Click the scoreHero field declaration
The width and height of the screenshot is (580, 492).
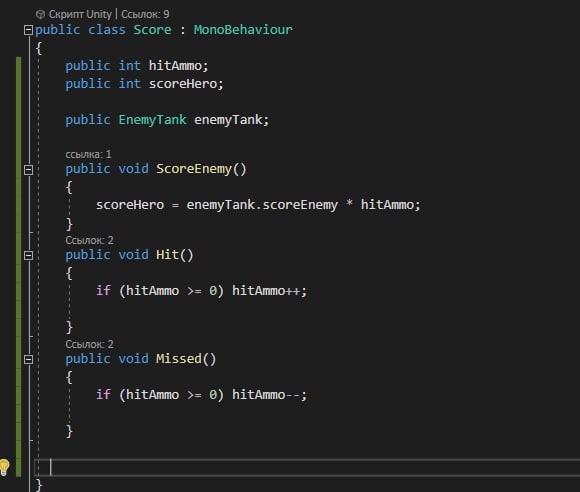(183, 84)
